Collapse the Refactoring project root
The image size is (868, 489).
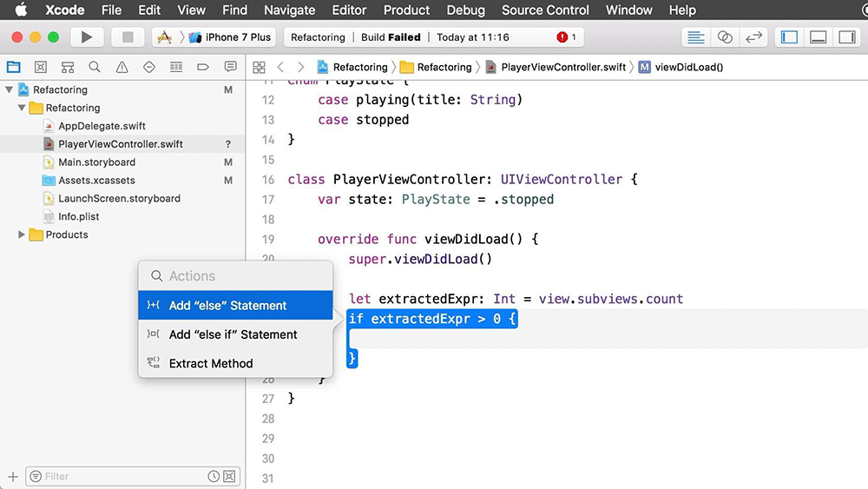(x=9, y=89)
